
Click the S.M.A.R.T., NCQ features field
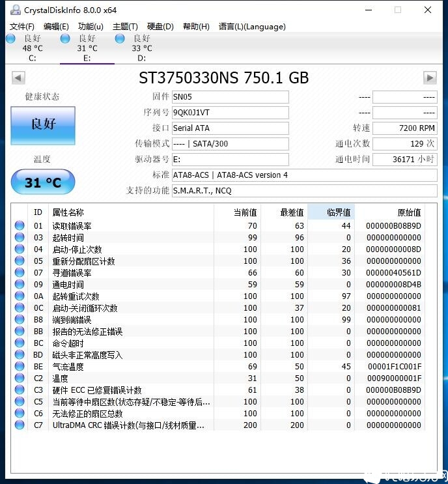pos(305,191)
